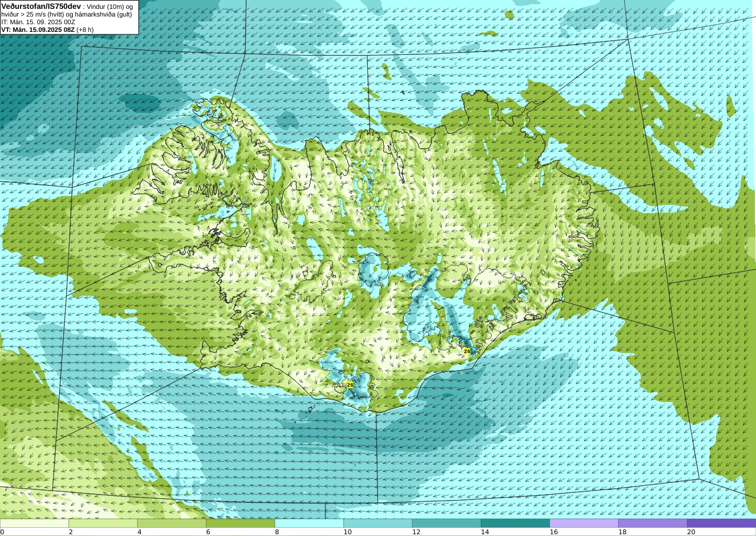
Task: Click the '(+8 h)' forecast offset text
Action: (85, 30)
